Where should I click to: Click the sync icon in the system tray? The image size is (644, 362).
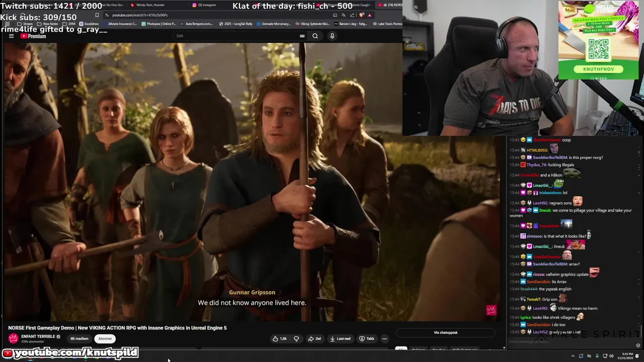[x=581, y=356]
